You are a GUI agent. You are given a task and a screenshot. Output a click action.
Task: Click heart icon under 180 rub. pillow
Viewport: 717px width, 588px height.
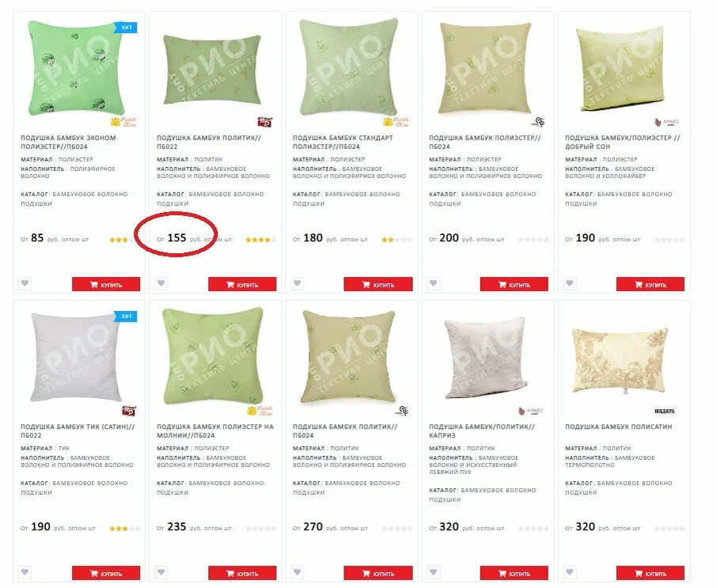298,283
